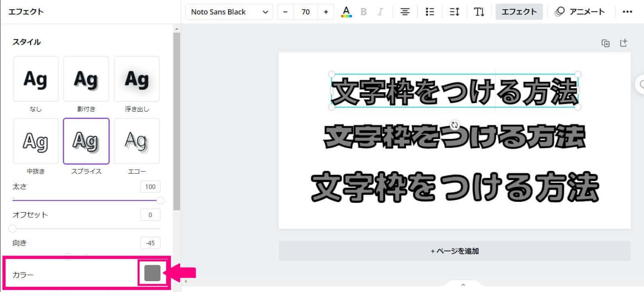Click the ページを追加 button
Image resolution: width=644 pixels, height=292 pixels.
[x=454, y=251]
